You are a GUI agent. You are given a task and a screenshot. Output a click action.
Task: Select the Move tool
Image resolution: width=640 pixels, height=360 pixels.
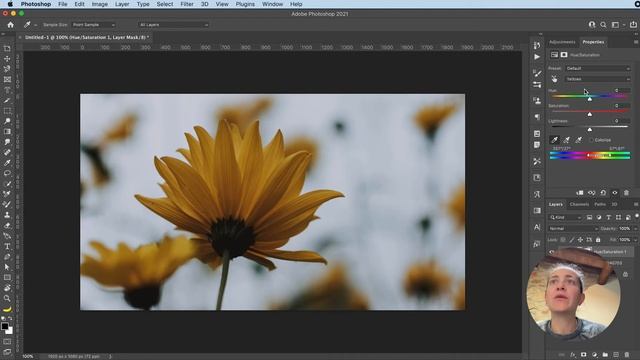coord(7,59)
